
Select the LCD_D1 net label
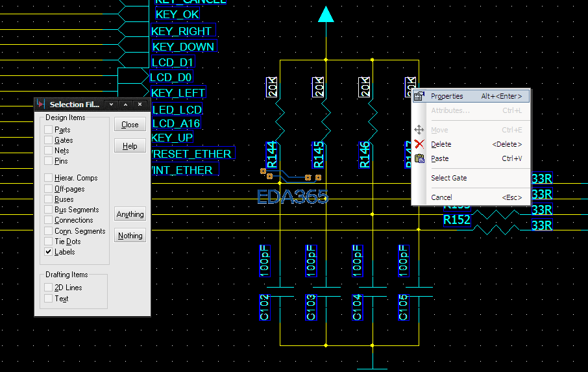(x=173, y=62)
